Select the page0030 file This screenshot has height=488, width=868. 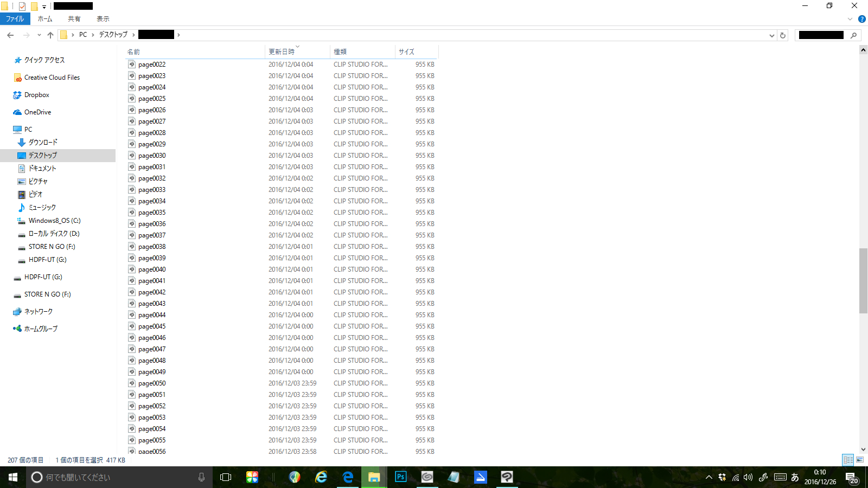point(152,156)
